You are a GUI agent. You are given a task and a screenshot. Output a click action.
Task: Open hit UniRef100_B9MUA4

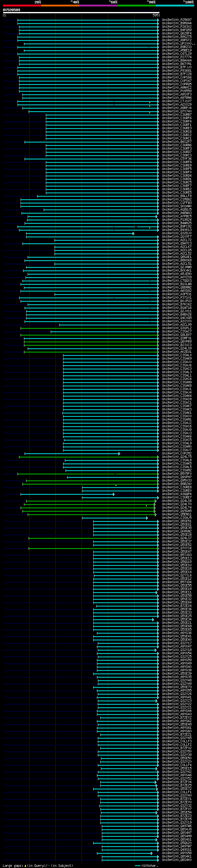pyautogui.click(x=176, y=23)
